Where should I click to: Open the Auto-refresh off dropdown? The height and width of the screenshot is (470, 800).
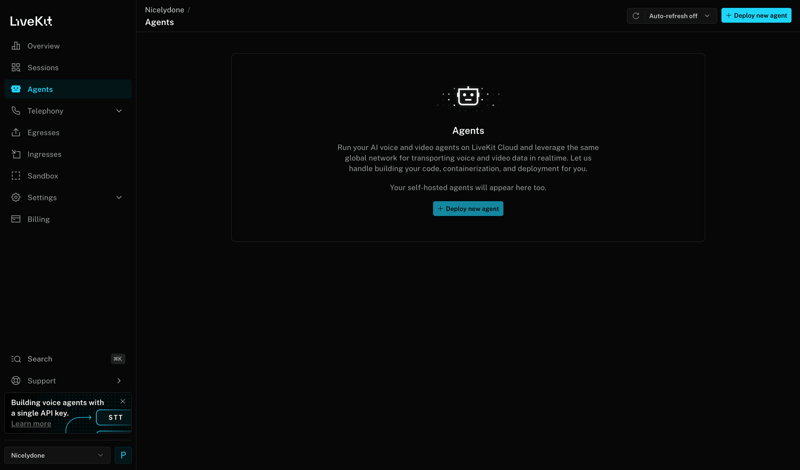pos(680,16)
